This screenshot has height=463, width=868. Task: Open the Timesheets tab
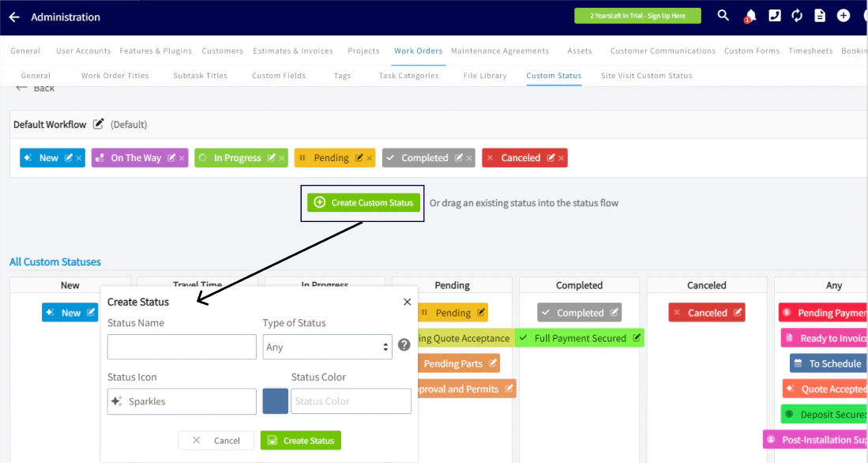[810, 51]
